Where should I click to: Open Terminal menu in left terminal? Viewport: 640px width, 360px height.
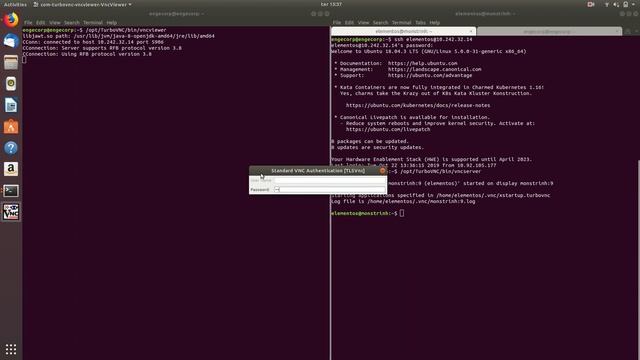93,23
